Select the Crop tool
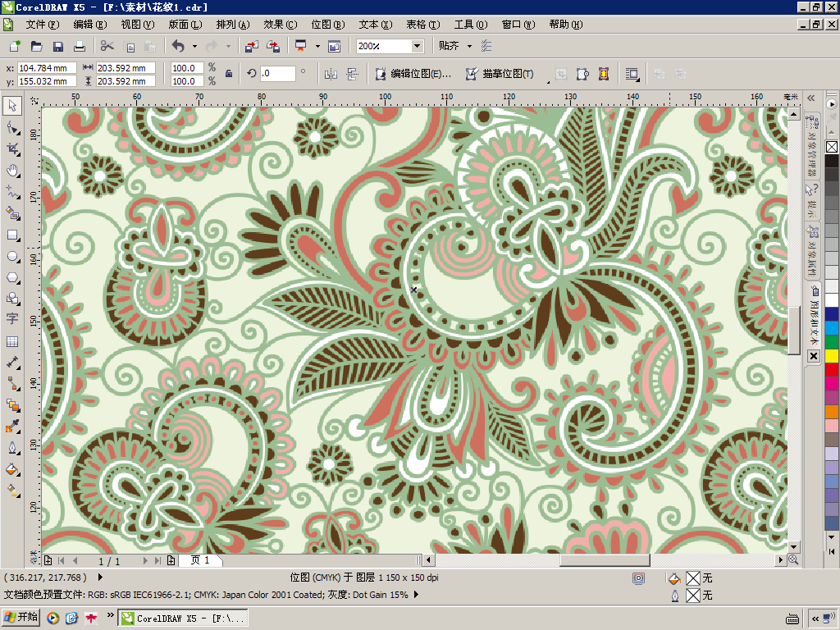The width and height of the screenshot is (840, 630). click(x=12, y=148)
